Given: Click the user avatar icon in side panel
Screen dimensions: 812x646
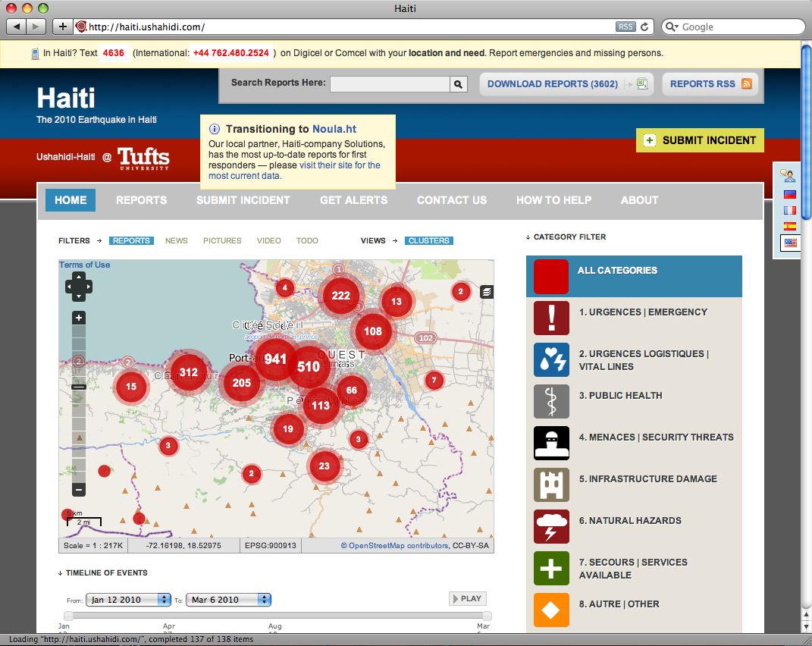Looking at the screenshot, I should (x=788, y=176).
